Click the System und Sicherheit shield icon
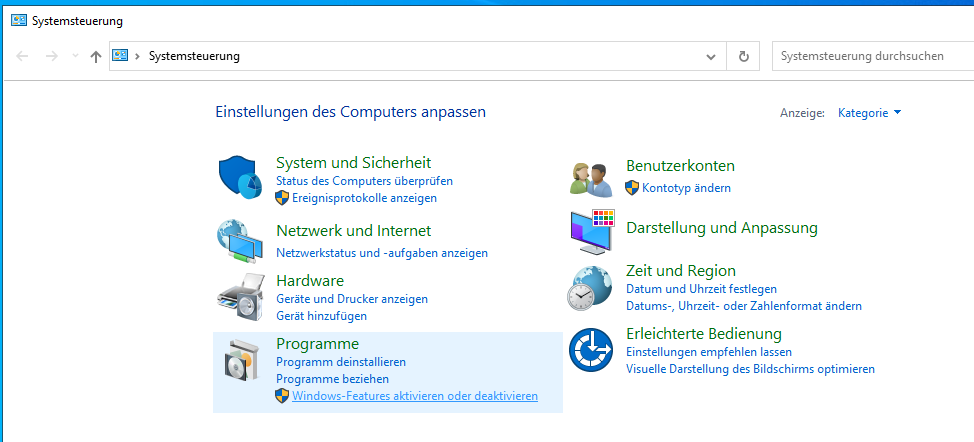This screenshot has height=442, width=974. [x=240, y=178]
